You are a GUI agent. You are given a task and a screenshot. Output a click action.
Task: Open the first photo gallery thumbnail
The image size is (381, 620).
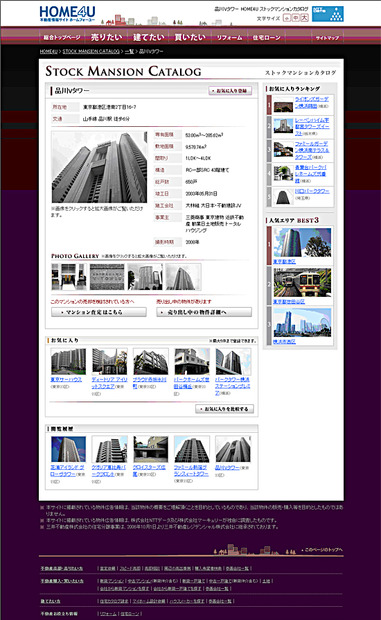69,277
